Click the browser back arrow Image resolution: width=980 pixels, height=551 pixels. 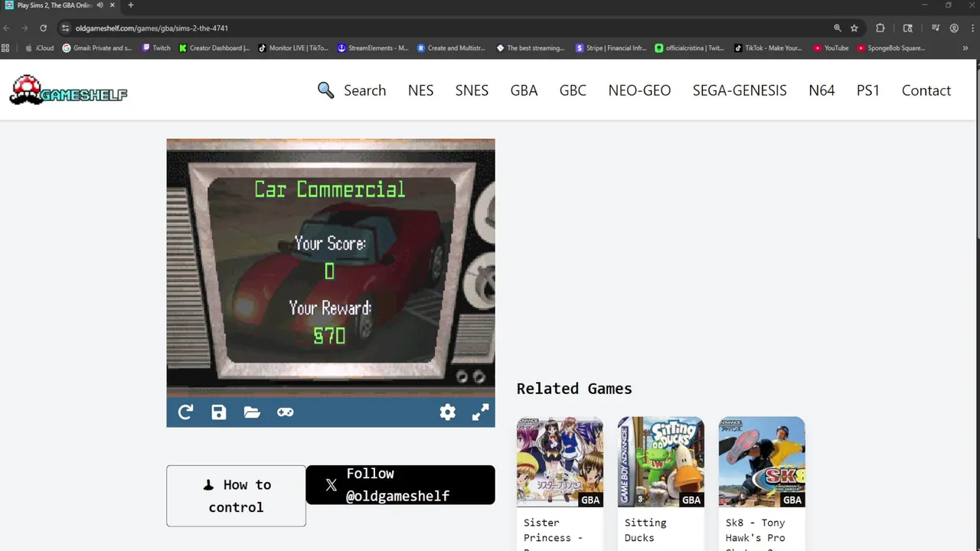pyautogui.click(x=7, y=28)
